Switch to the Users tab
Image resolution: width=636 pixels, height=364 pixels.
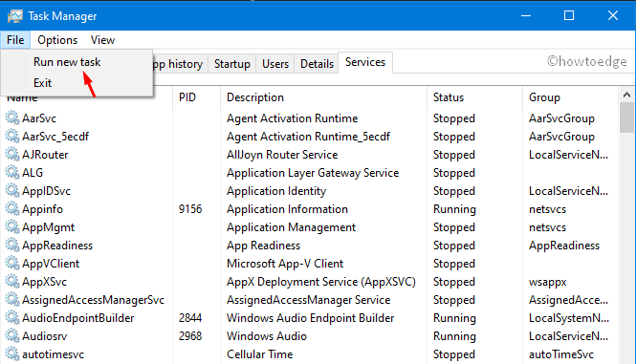pyautogui.click(x=275, y=64)
